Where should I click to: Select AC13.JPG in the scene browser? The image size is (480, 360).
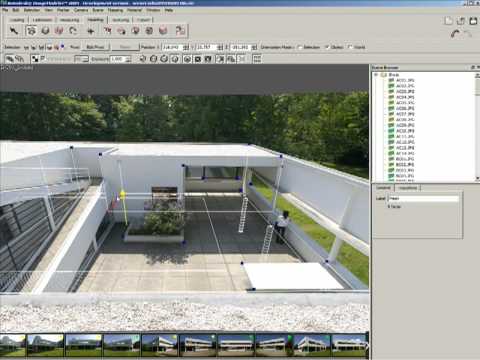click(405, 148)
